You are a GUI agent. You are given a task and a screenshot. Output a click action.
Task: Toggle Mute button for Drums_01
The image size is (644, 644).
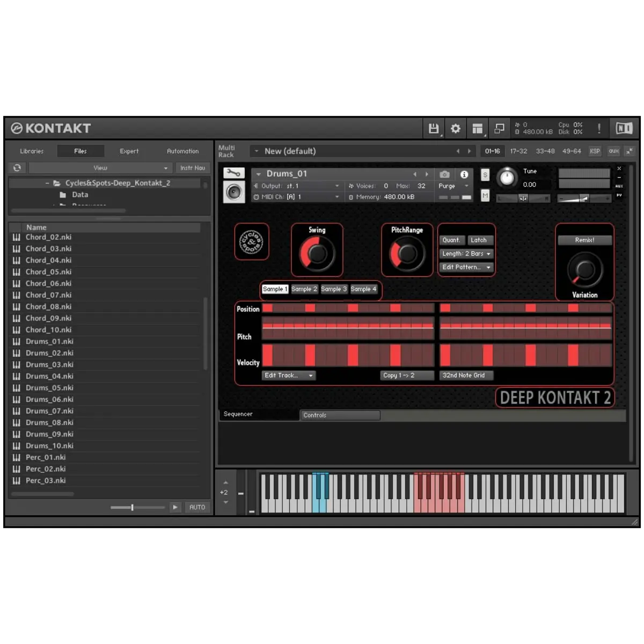[x=485, y=195]
